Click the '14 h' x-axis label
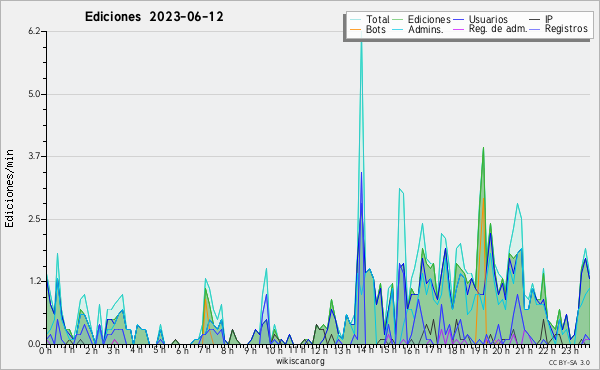The width and height of the screenshot is (600, 370). click(365, 350)
